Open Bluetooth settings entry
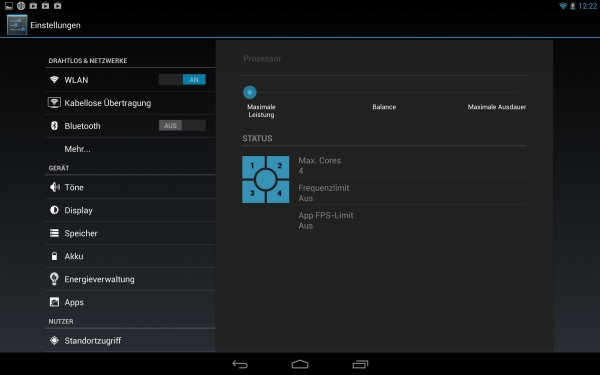The image size is (600, 375). coord(130,126)
